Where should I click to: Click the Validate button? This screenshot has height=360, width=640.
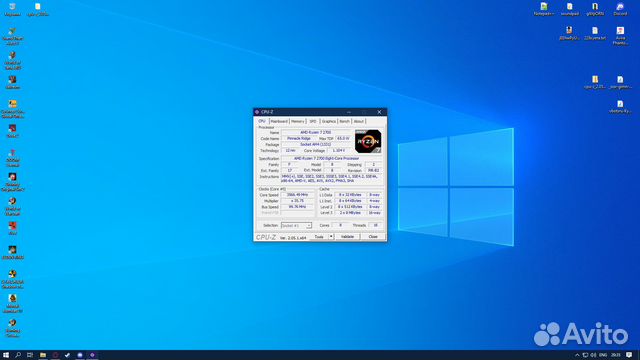pyautogui.click(x=347, y=237)
